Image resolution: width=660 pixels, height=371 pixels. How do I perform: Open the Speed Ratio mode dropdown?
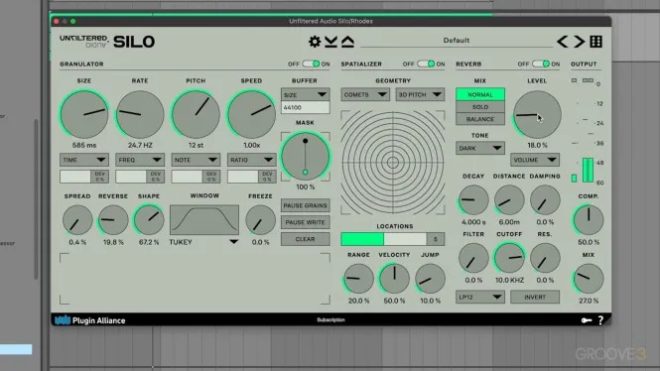pos(251,160)
